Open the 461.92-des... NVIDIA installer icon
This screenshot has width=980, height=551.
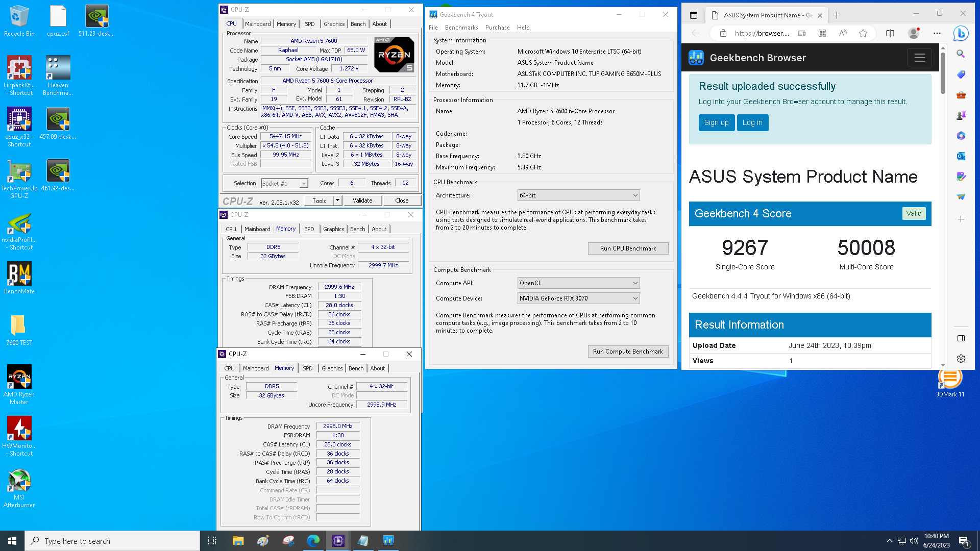click(x=58, y=174)
